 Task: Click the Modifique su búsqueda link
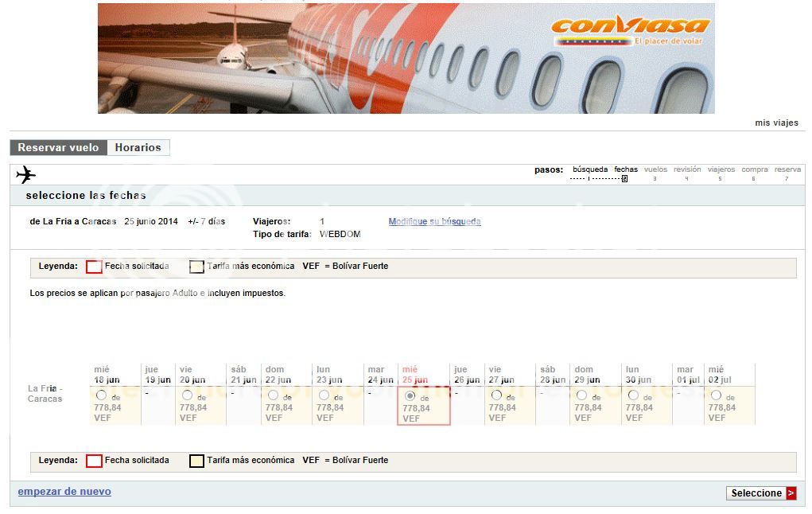(x=434, y=221)
